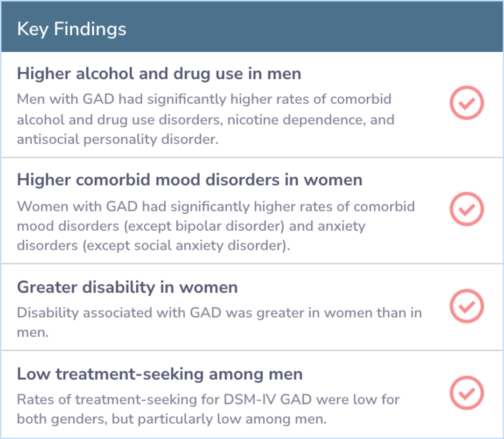Click the text about DSM-IV GAD treatment-seeking rates
Screen dimensions: 504x439
tap(208, 409)
